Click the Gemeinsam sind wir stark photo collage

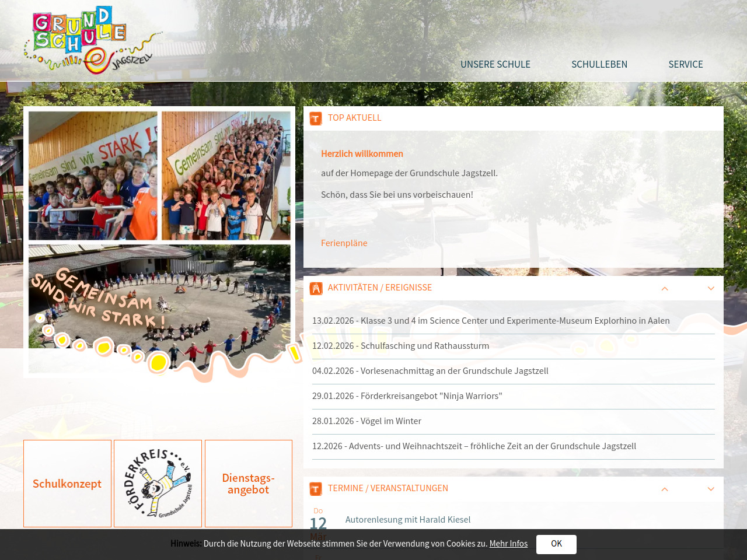tap(159, 242)
